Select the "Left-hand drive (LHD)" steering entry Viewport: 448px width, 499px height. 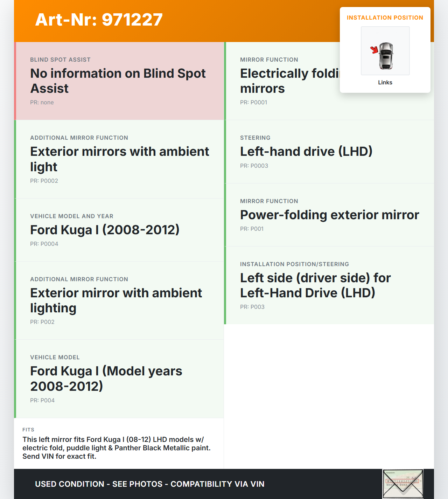click(306, 151)
